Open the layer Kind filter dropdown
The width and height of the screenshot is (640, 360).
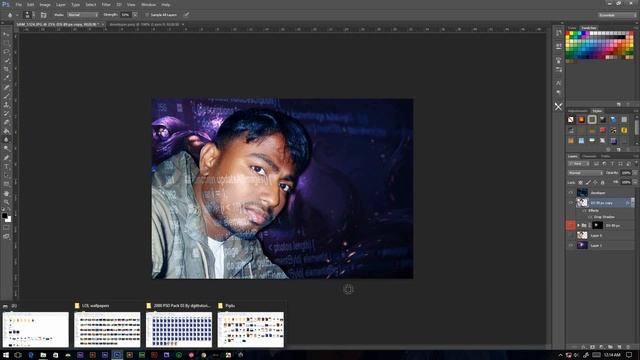(x=578, y=164)
